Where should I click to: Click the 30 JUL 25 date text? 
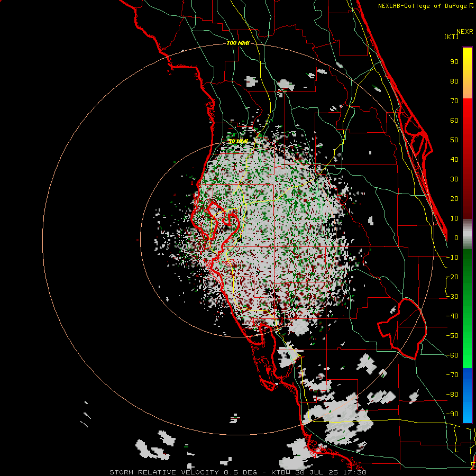pyautogui.click(x=319, y=472)
